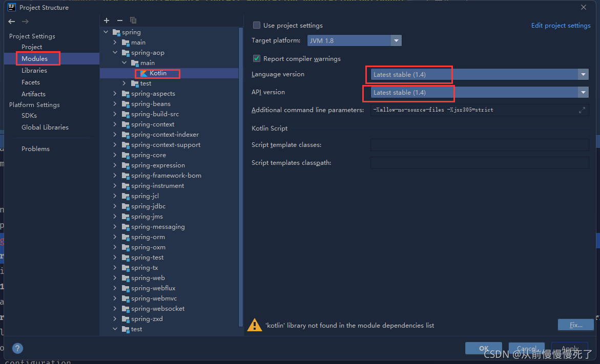Screen dimensions: 600x364
Task: Expand the spring-aspects tree node
Action: [115, 94]
